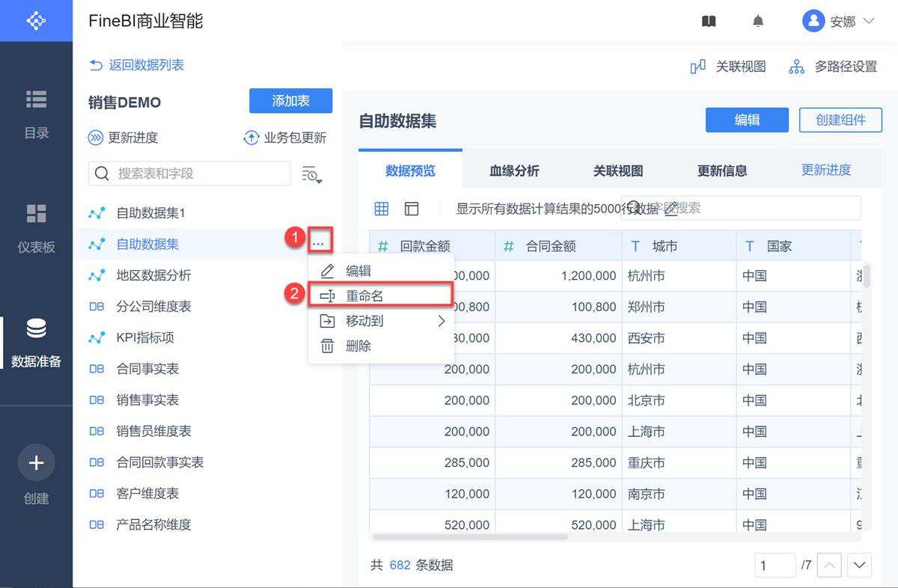Click the page number input box
The image size is (898, 588).
pos(775,565)
